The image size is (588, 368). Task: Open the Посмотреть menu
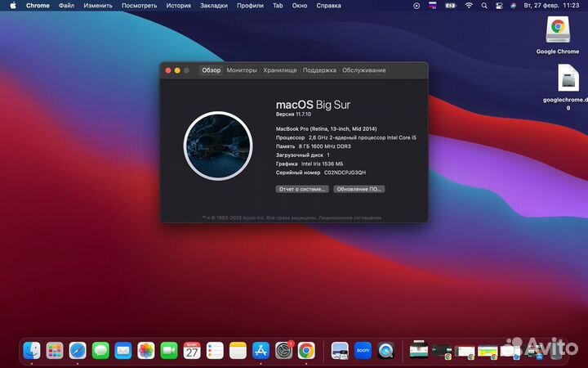point(139,6)
